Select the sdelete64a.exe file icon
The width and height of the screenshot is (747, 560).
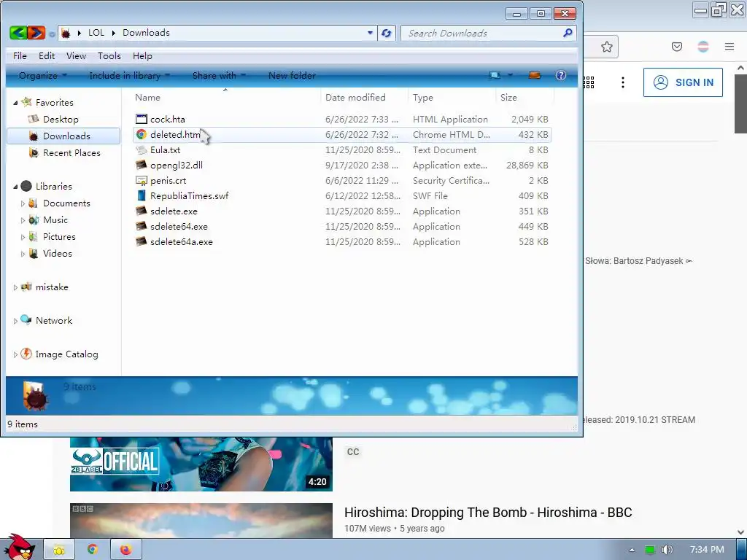pos(142,241)
